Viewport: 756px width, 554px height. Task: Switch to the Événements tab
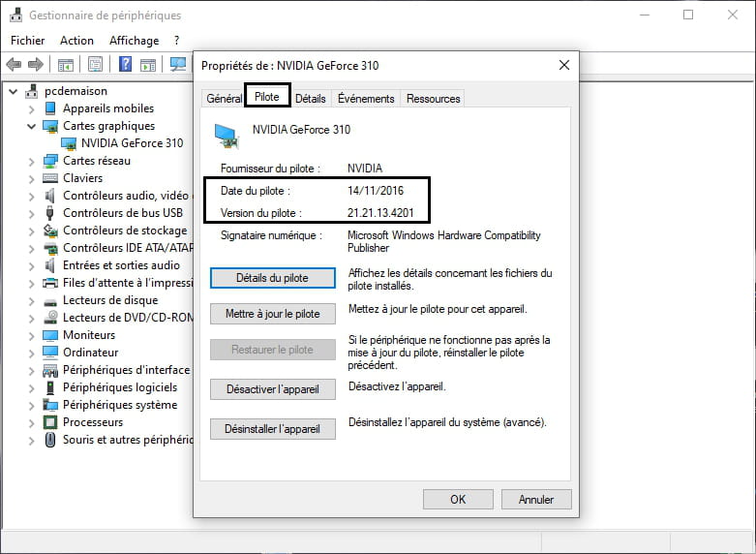pos(366,99)
